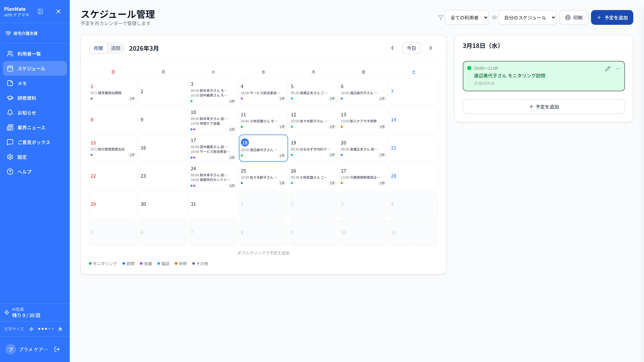Go to next month with right chevron
This screenshot has height=362, width=644.
click(x=431, y=48)
